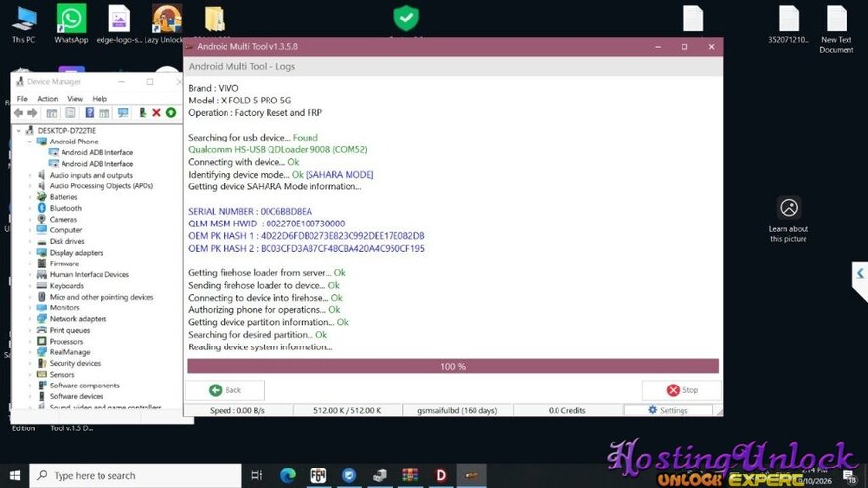Click the Forward arrow in Device Manager toolbar

click(x=32, y=113)
